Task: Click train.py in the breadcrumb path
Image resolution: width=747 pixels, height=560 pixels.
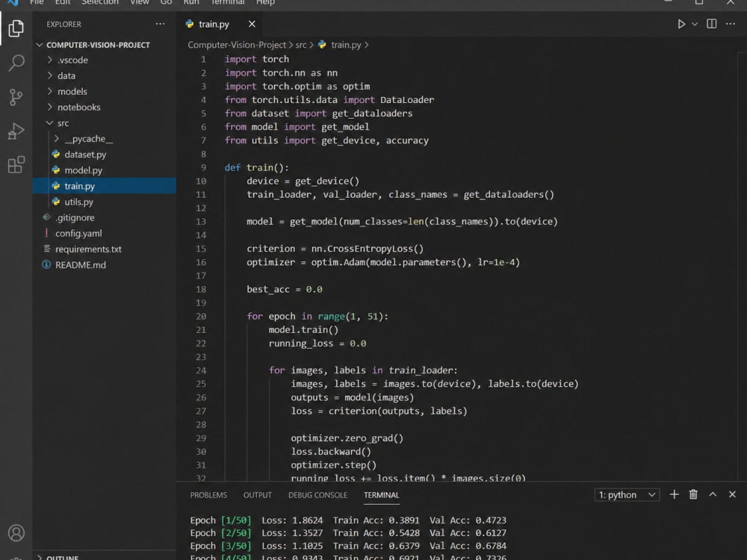Action: click(x=346, y=45)
